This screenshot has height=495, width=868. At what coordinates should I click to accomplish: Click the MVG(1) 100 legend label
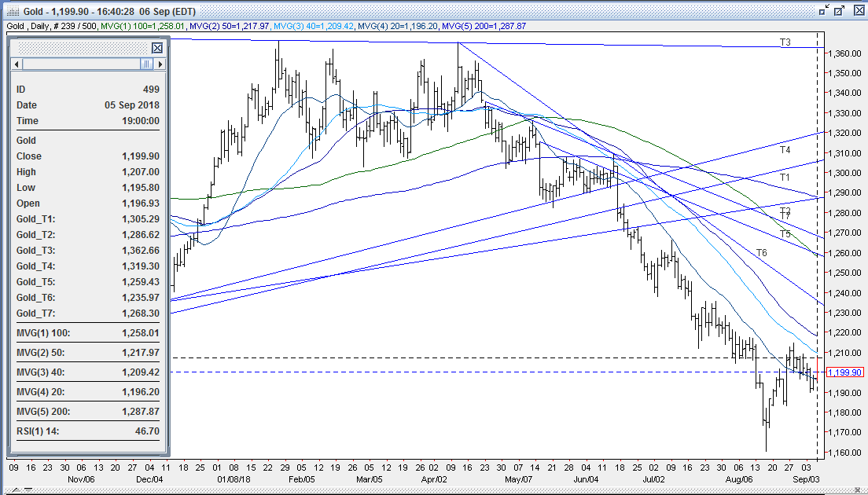point(142,26)
